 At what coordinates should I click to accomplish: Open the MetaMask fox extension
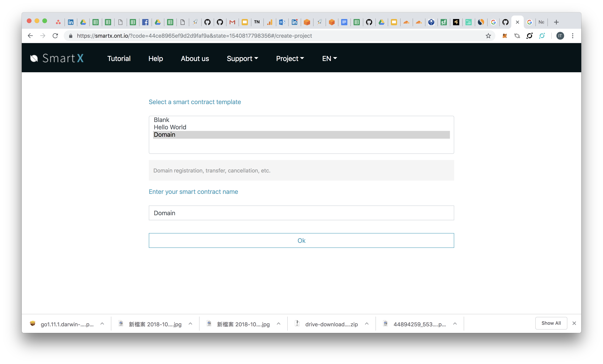tap(504, 36)
